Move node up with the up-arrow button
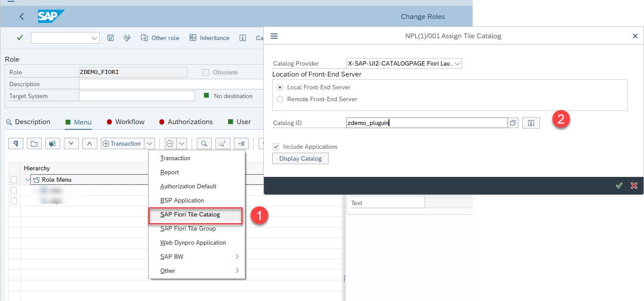The image size is (644, 301). coord(90,143)
